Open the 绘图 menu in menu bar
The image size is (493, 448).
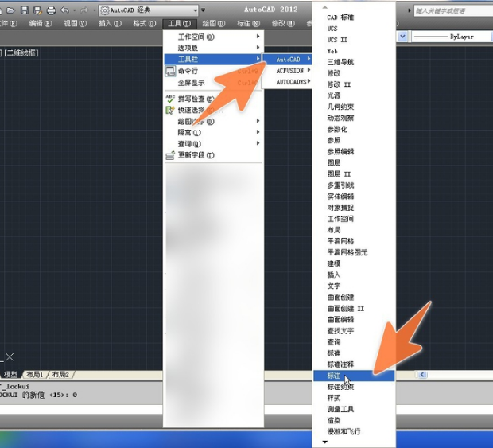pyautogui.click(x=212, y=24)
